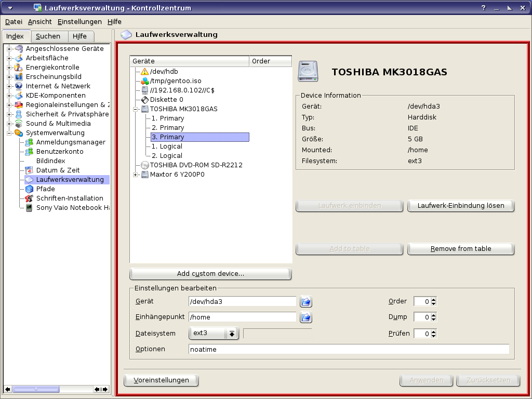This screenshot has width=532, height=399.
Task: Click the TOSHIBA DVD-ROM disc icon
Action: click(145, 165)
